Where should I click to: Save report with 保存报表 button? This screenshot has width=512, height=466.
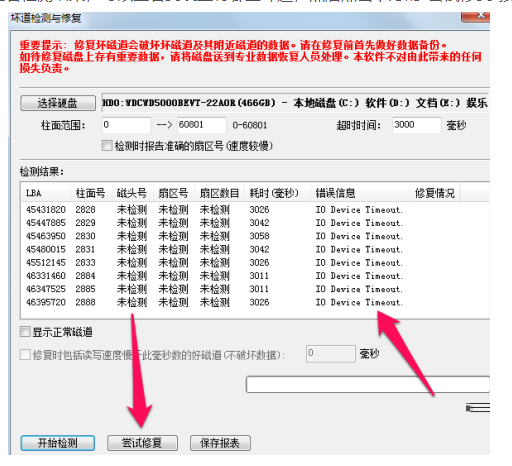point(220,443)
